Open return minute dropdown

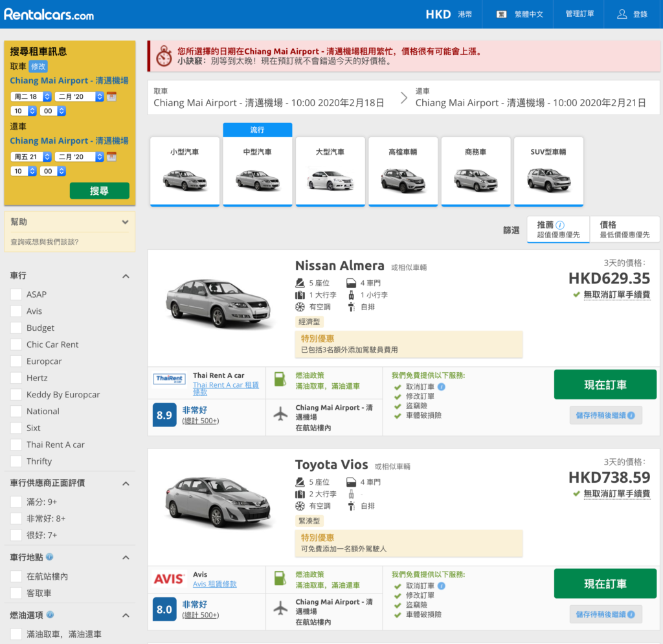pos(53,171)
